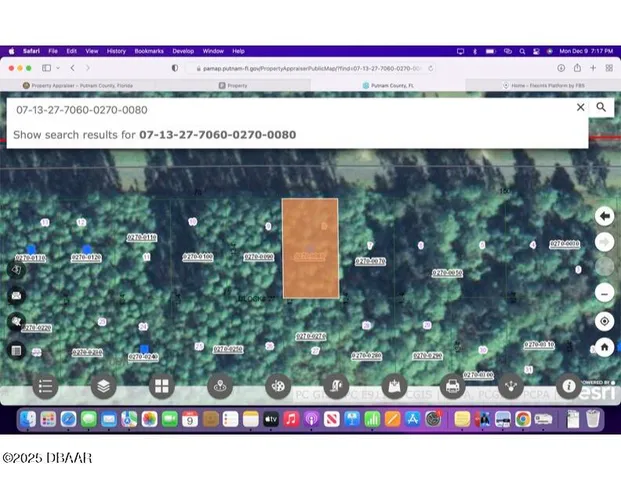Click the highlighted orange parcel
Image resolution: width=621 pixels, height=480 pixels.
(x=310, y=247)
